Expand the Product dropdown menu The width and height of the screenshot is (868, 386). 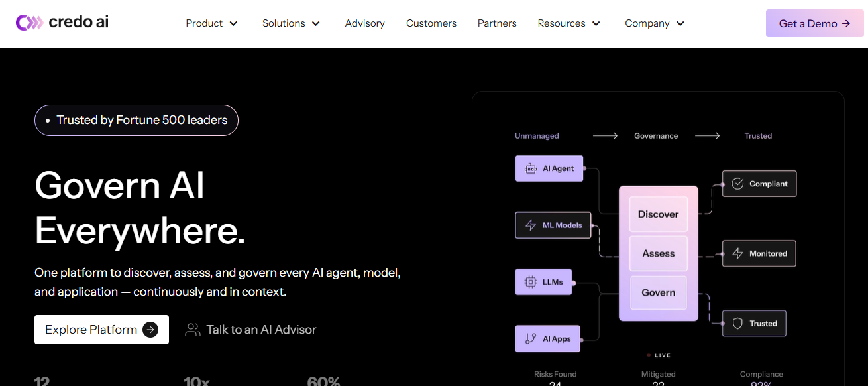pos(211,23)
